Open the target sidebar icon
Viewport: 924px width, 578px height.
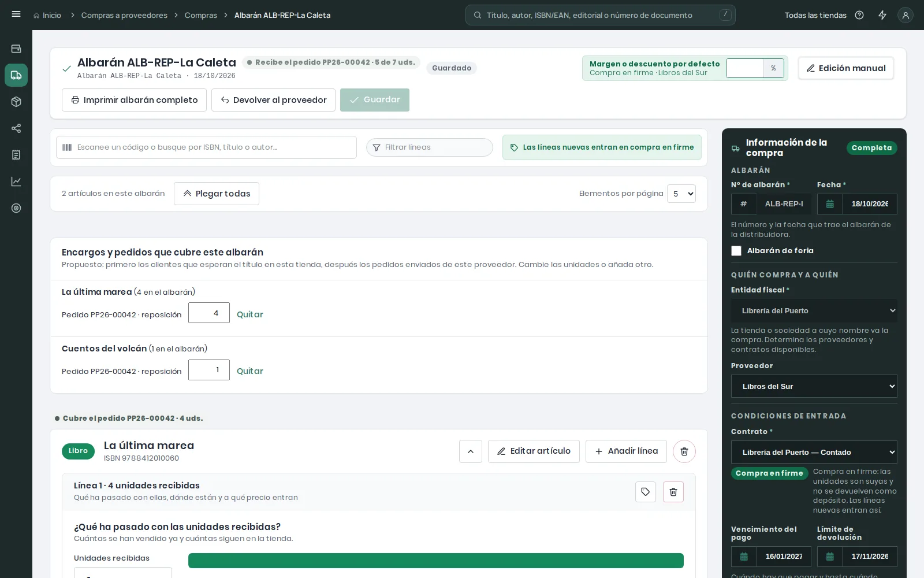coord(16,208)
